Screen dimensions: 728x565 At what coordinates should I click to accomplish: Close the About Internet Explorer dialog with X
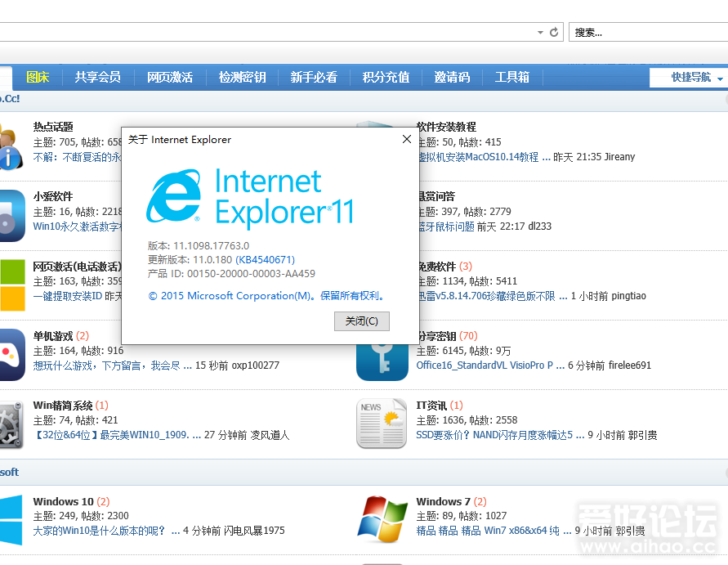(x=407, y=140)
